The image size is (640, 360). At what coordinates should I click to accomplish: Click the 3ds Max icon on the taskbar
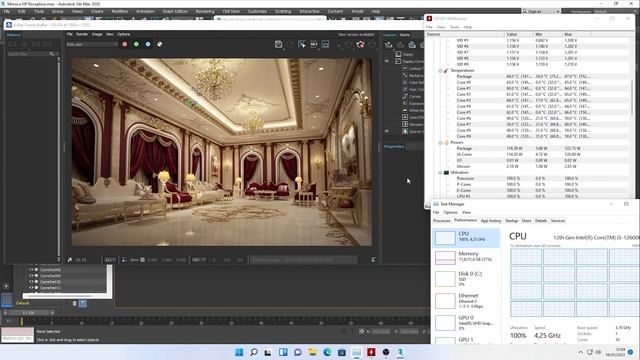pyautogui.click(x=400, y=352)
